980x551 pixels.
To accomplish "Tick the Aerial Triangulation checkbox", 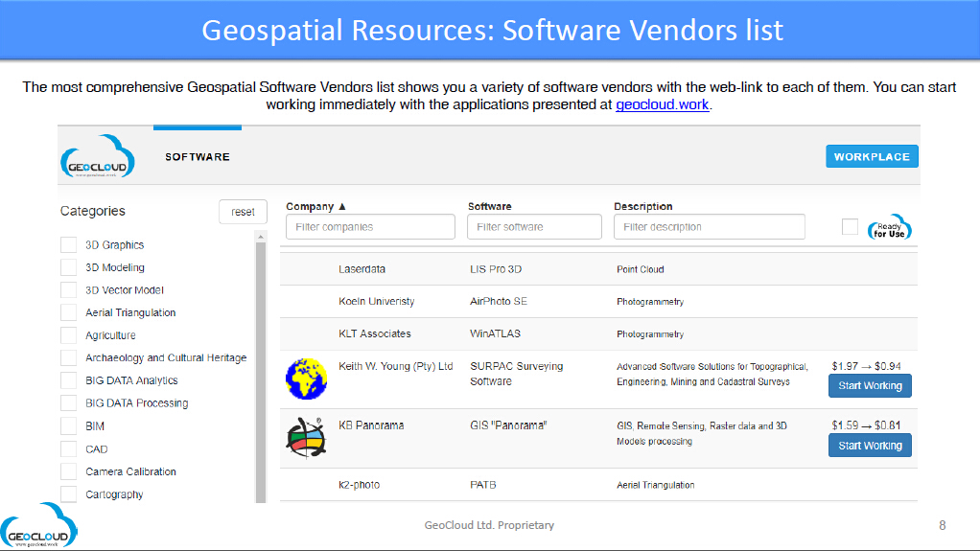I will [x=69, y=312].
